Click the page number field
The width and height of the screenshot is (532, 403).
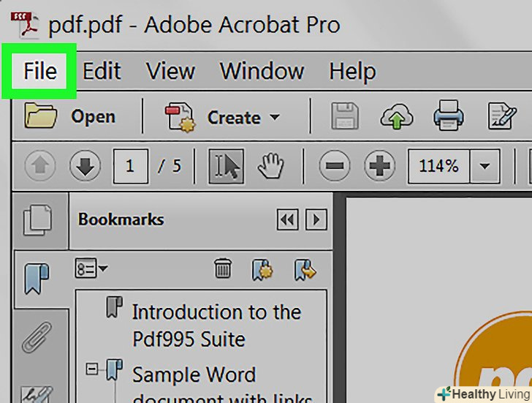131,166
